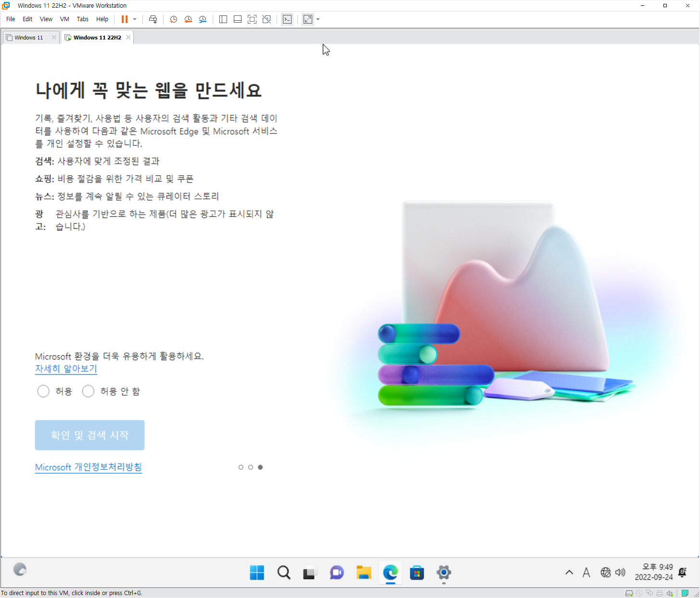
Task: Click the printer device icon in VMware status bar
Action: tap(659, 593)
